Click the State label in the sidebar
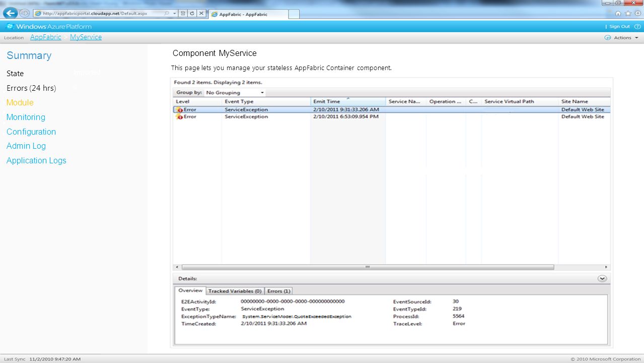644x363 pixels. pos(15,74)
